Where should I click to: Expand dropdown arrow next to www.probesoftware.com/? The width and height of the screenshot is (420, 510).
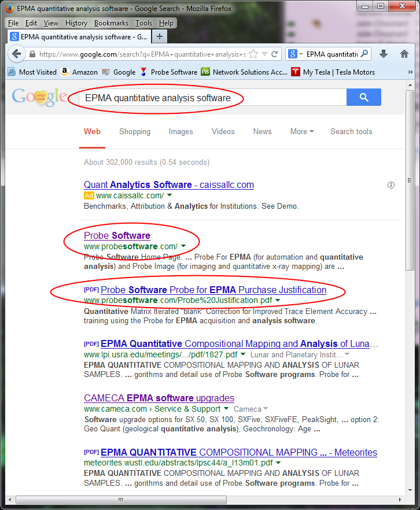pyautogui.click(x=183, y=246)
